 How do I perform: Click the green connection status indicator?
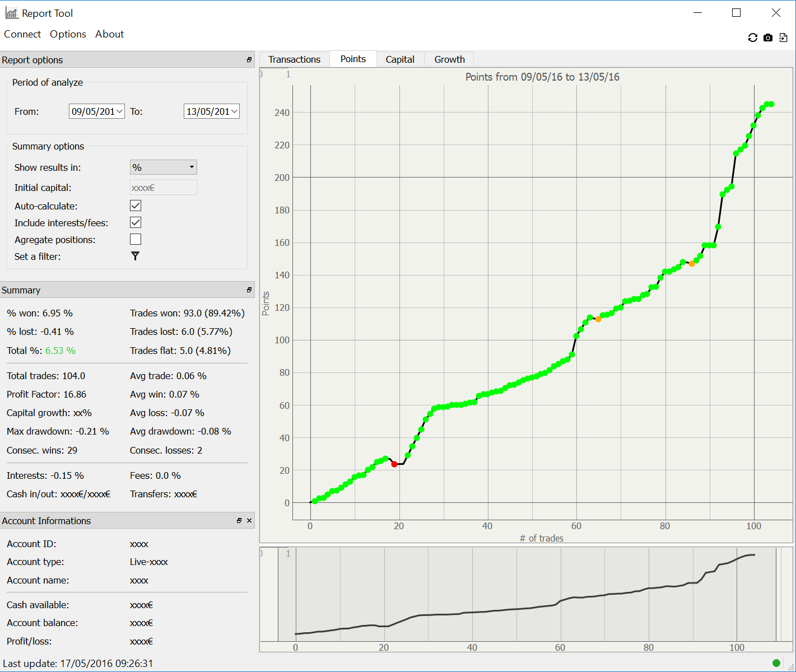click(x=776, y=663)
